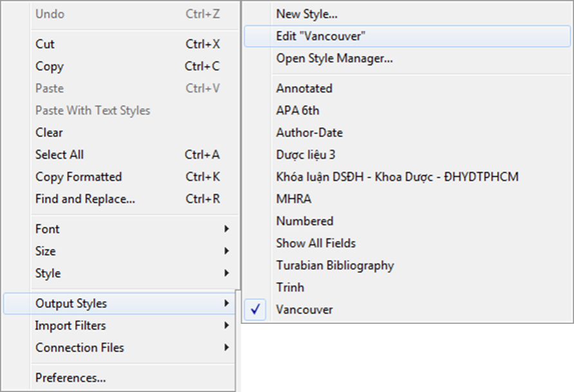The width and height of the screenshot is (574, 392).
Task: Open the Import Filters submenu
Action: (x=119, y=326)
